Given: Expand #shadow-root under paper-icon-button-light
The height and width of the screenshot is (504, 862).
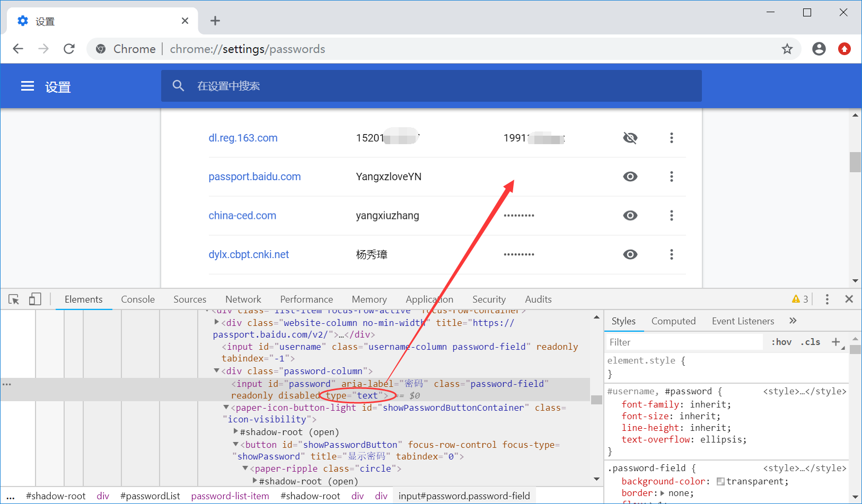Looking at the screenshot, I should point(235,432).
